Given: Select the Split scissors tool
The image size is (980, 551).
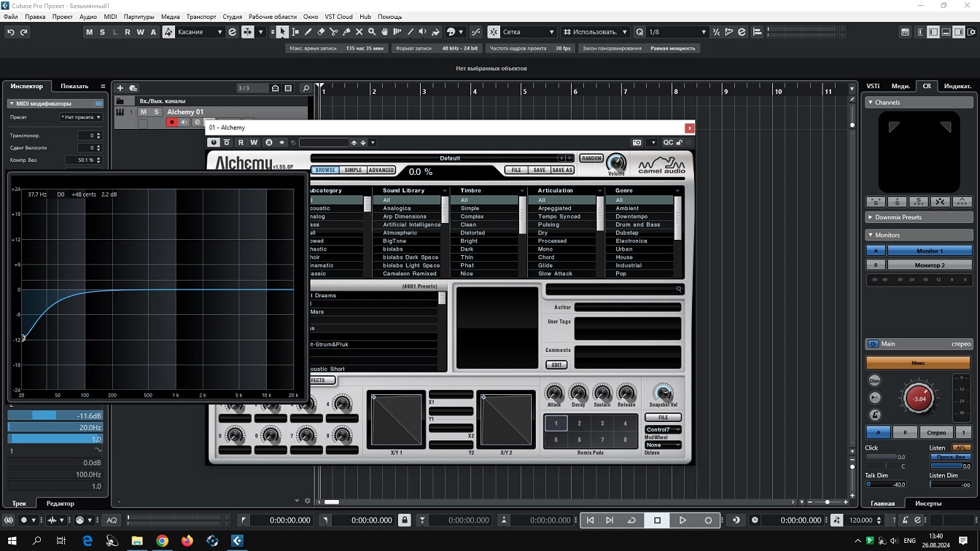Looking at the screenshot, I should [x=334, y=32].
